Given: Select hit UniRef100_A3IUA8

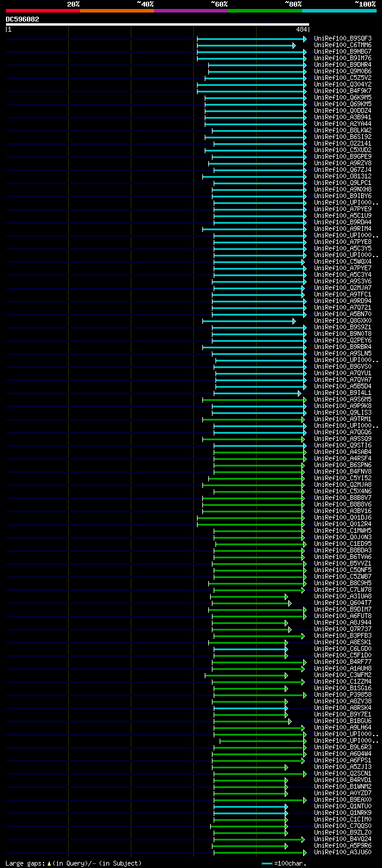Looking at the screenshot, I should [343, 597].
